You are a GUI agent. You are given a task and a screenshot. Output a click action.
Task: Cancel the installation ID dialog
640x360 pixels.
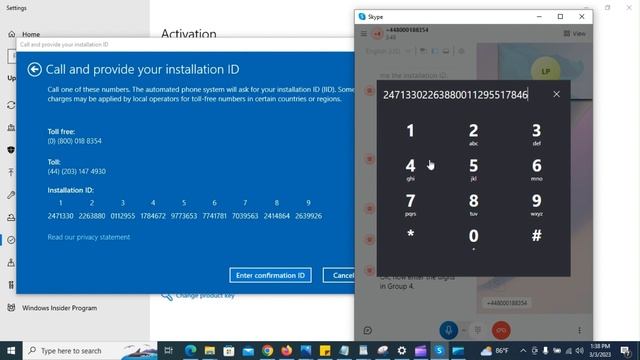click(339, 275)
